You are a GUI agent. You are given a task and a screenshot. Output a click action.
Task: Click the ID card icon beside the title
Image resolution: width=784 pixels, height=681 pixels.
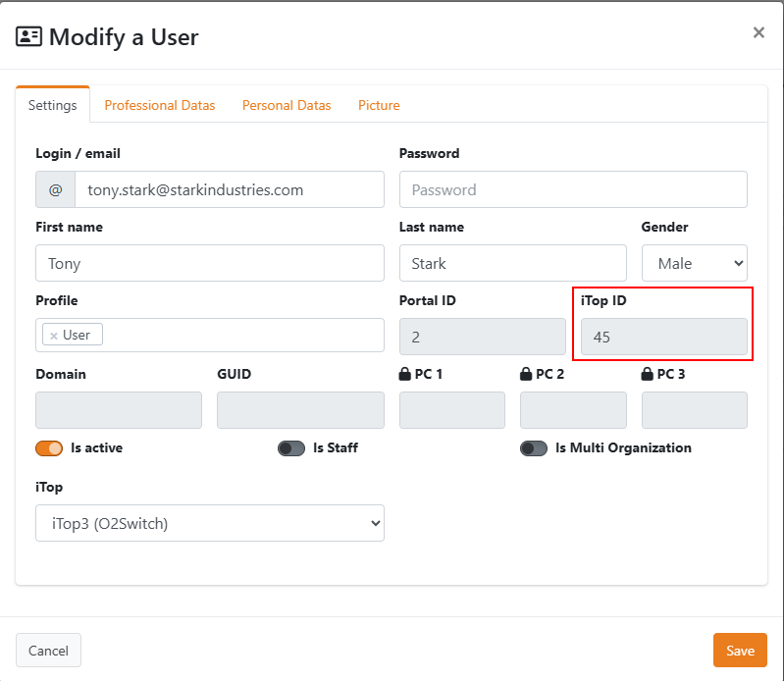(28, 37)
